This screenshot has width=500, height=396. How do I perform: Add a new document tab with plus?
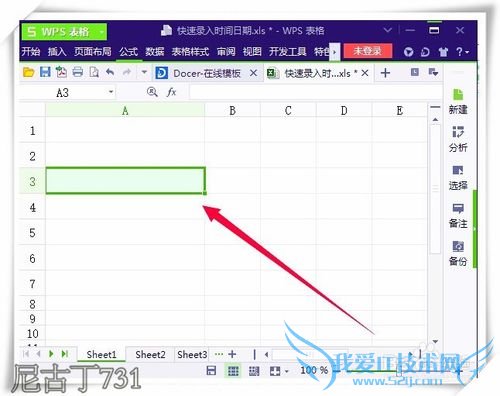click(385, 73)
